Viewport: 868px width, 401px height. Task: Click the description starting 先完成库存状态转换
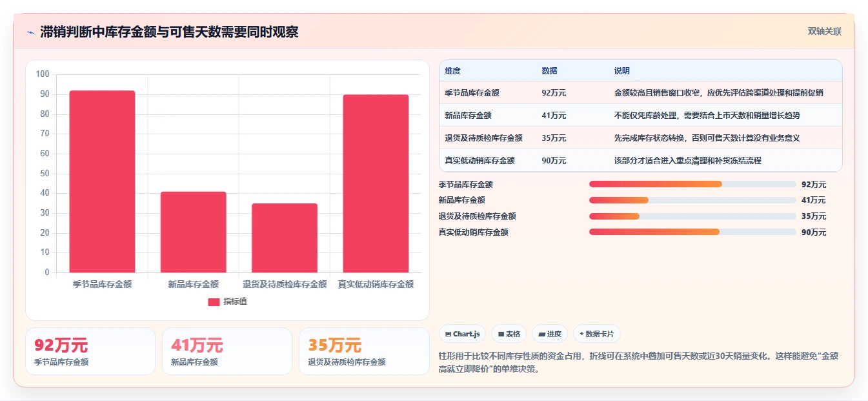point(707,138)
